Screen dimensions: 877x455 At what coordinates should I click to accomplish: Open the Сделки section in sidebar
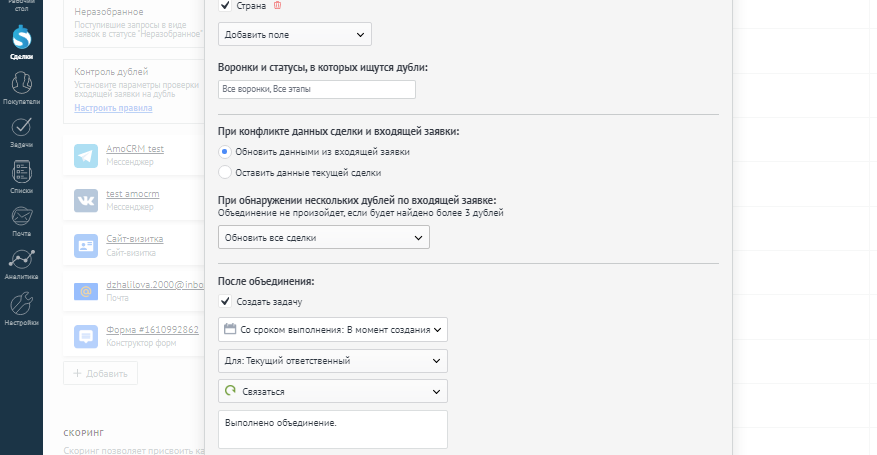pyautogui.click(x=21, y=40)
